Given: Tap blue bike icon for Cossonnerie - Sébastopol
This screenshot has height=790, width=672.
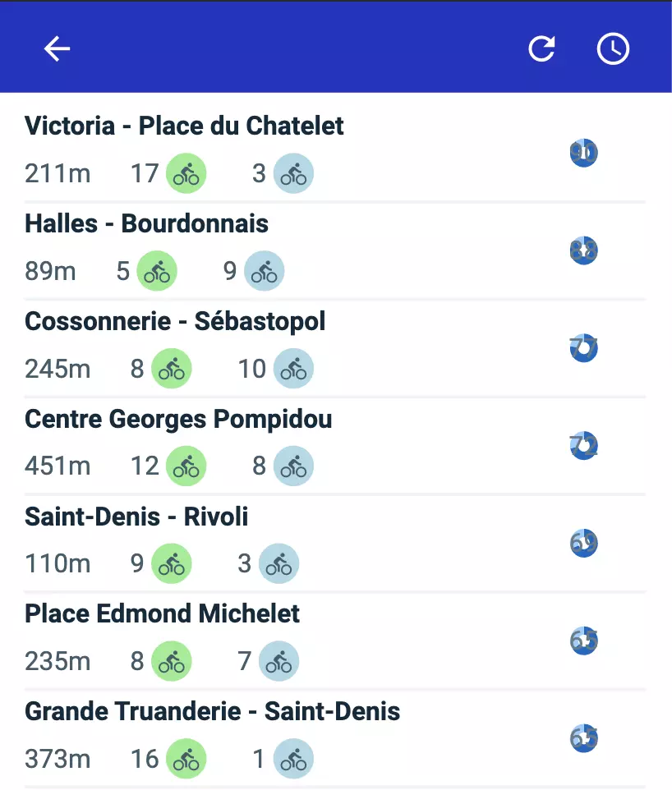Looking at the screenshot, I should pos(293,369).
